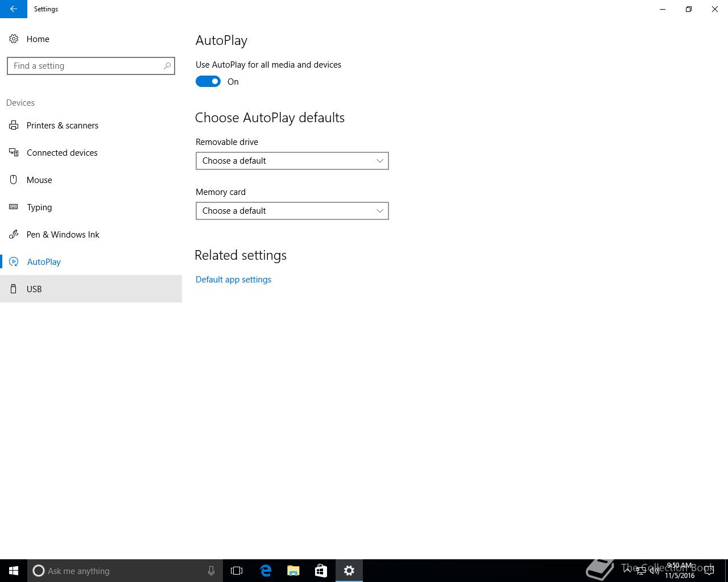Switch to Typing settings page
Viewport: 728px width, 582px height.
[x=91, y=207]
